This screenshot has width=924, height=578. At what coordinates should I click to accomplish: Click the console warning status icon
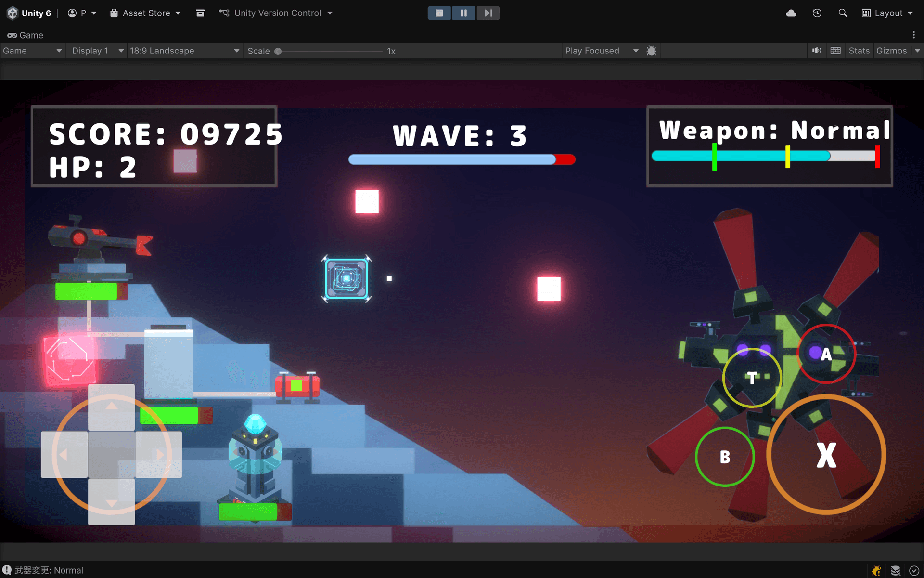point(7,570)
